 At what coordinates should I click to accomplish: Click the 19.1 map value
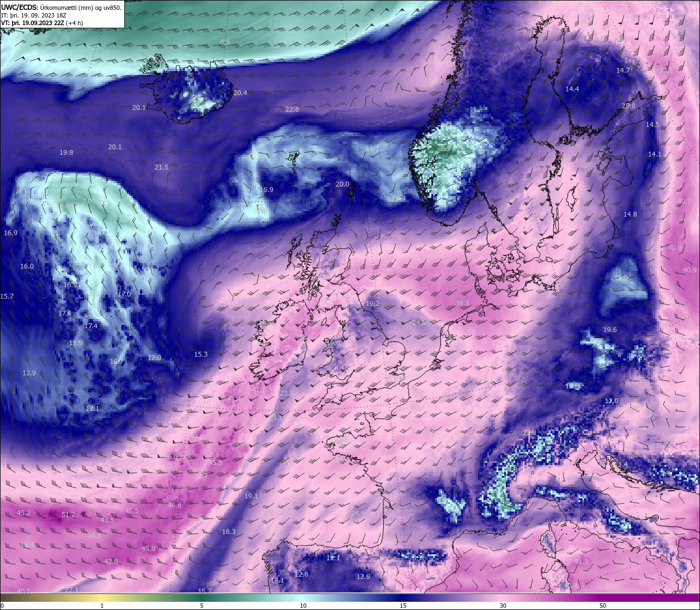tap(250, 496)
